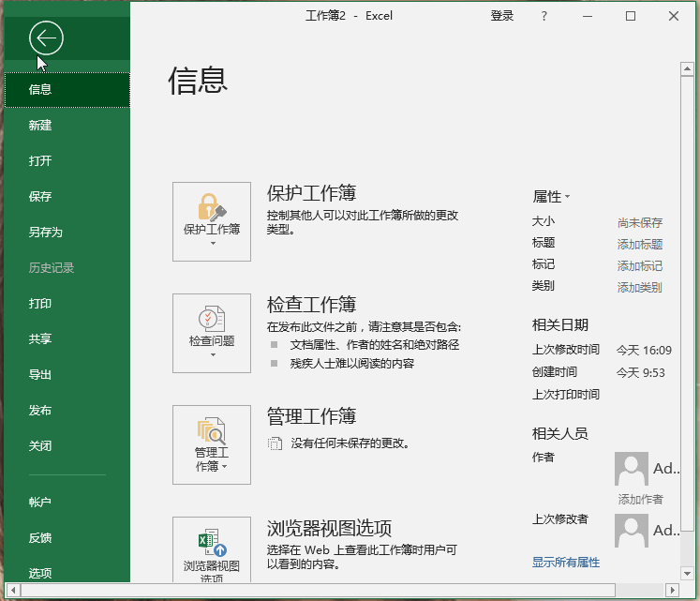Click the 保护工作簿 heading text
700x601 pixels.
tap(311, 193)
